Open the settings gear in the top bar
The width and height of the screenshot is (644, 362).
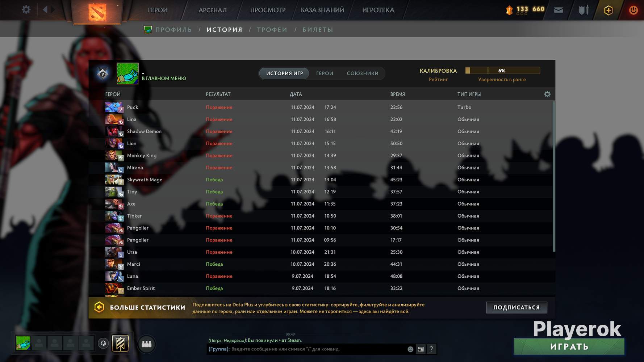pos(26,9)
